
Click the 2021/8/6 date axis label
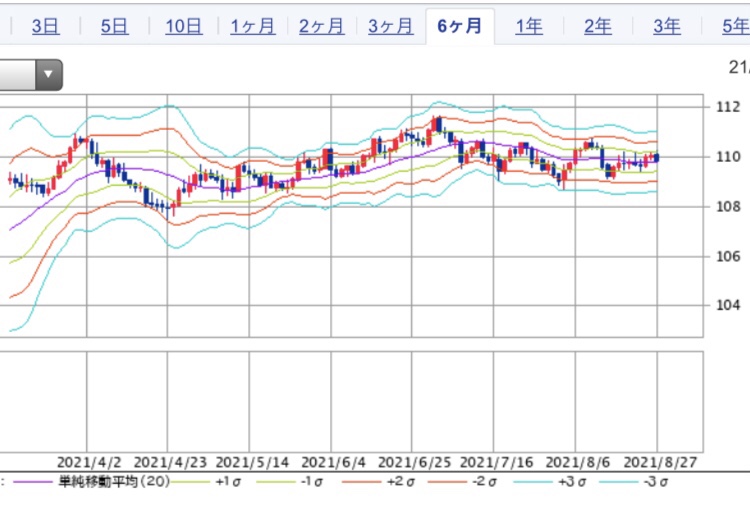[578, 462]
